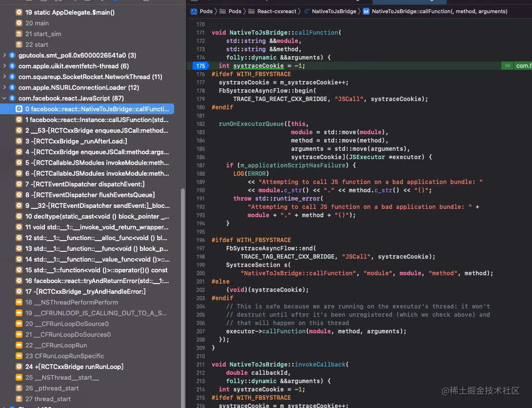Click thread icon of gputools.smt_poll thread

click(12, 55)
